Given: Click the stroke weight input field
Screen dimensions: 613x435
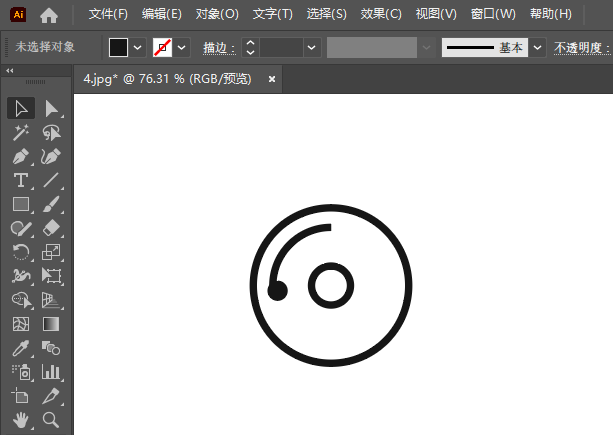Looking at the screenshot, I should click(x=281, y=48).
